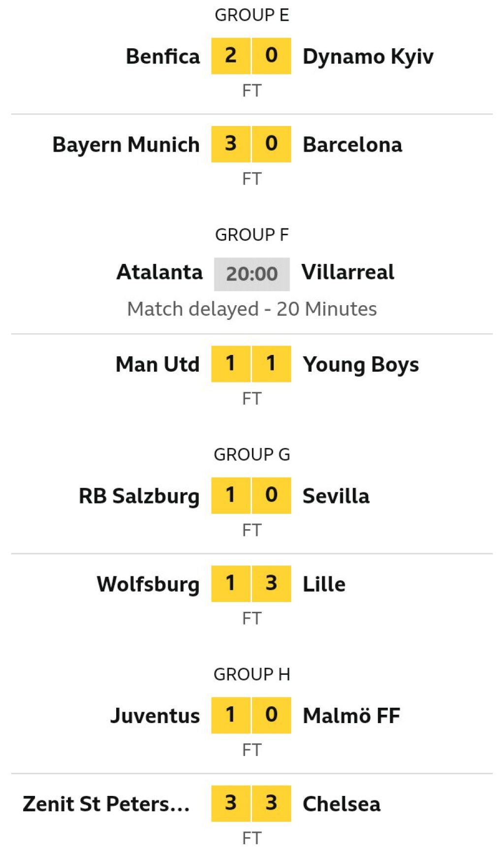Click the Juventus team name
This screenshot has height=854, width=504.
155,716
